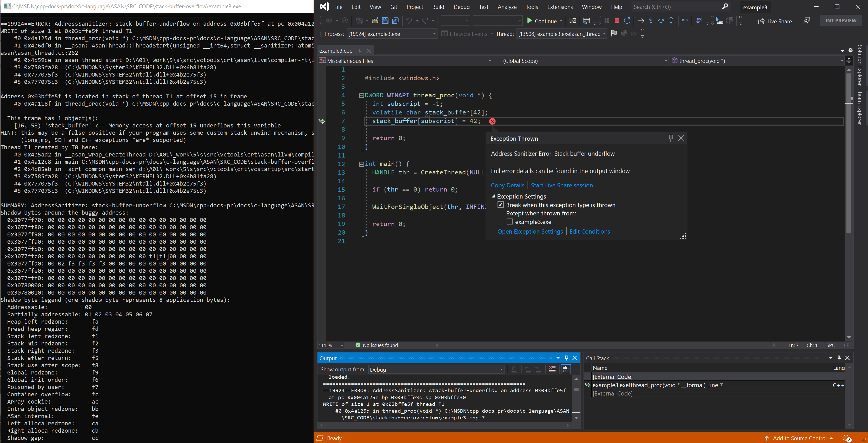Screen dimensions: 868x443
Task: Click the Start Live Share session link
Action: click(x=563, y=185)
